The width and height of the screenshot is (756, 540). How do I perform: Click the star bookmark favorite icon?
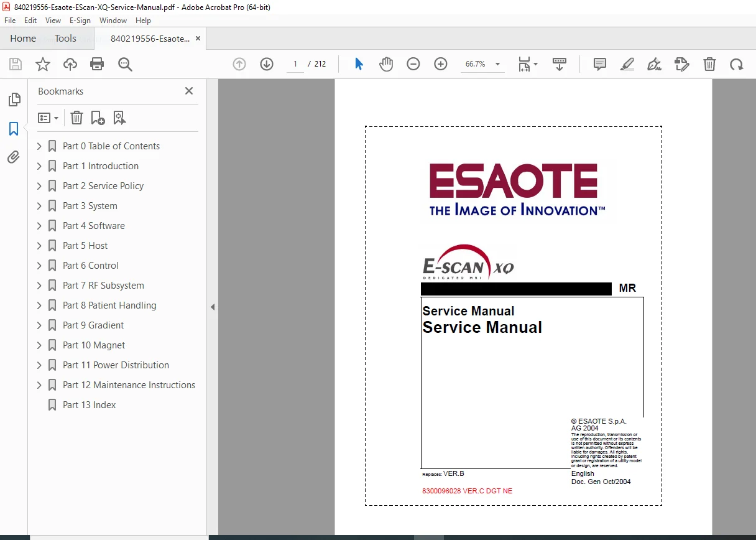pos(42,64)
